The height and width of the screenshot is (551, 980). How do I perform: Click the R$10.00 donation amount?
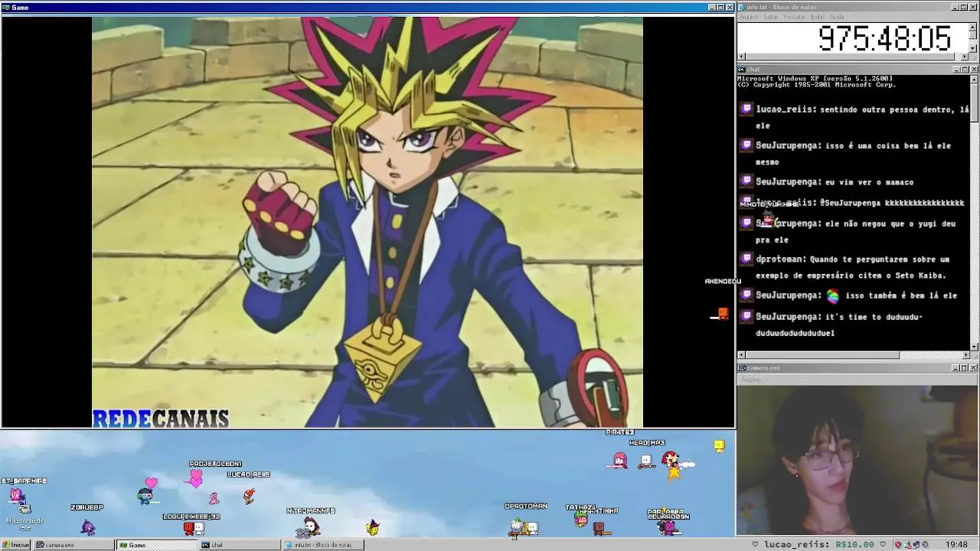coord(854,545)
